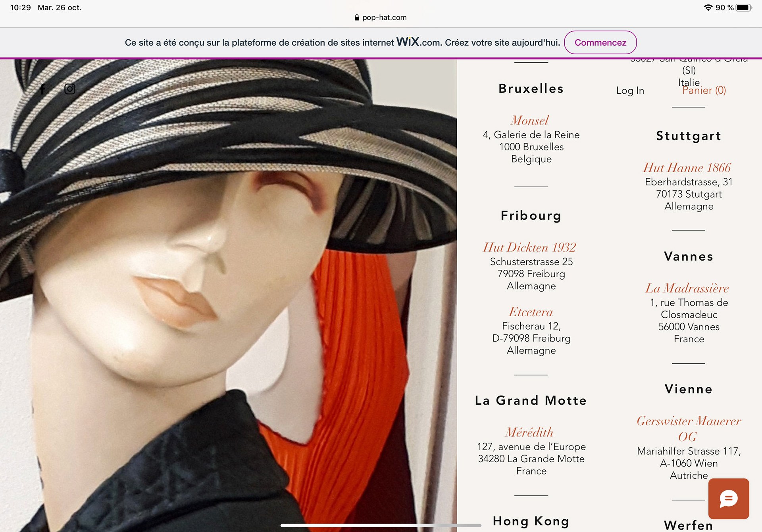The height and width of the screenshot is (532, 762).
Task: Open the Hut Hanne 1866 link
Action: (x=687, y=167)
